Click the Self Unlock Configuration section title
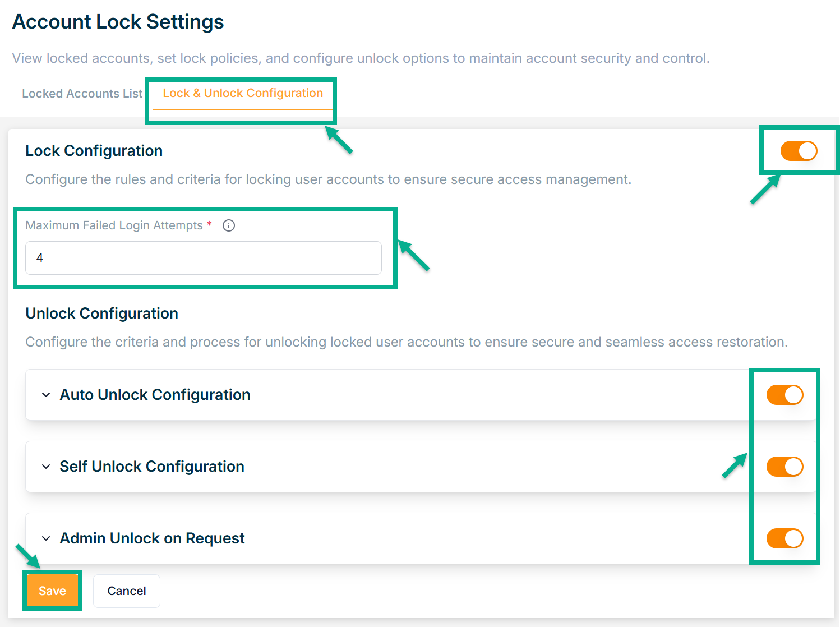Screen dimensions: 840x627 coord(152,467)
